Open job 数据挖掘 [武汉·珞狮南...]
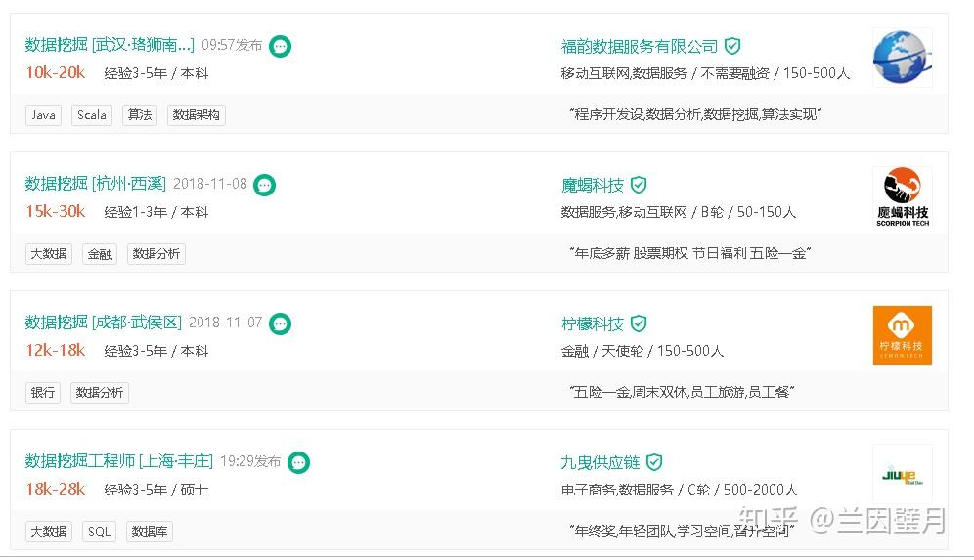 (x=110, y=45)
